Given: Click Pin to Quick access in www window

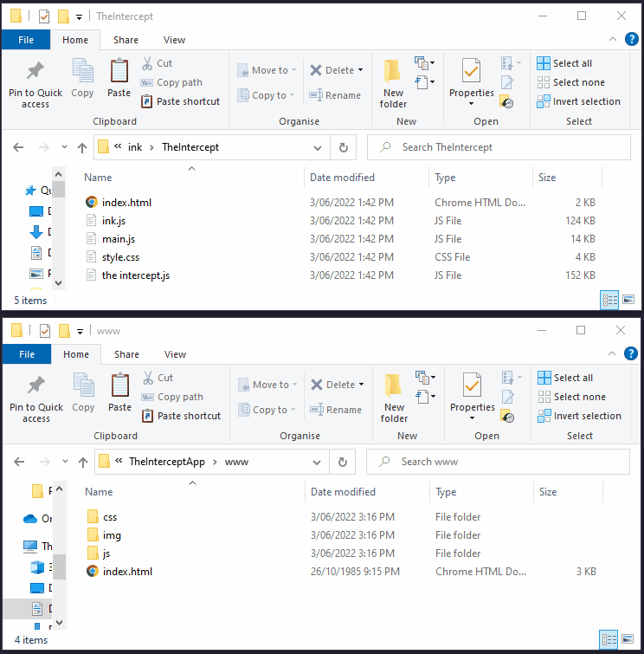Looking at the screenshot, I should tap(36, 399).
